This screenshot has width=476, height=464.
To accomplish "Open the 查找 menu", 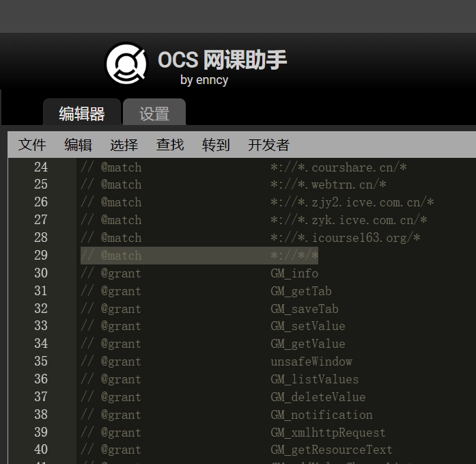I will click(170, 145).
